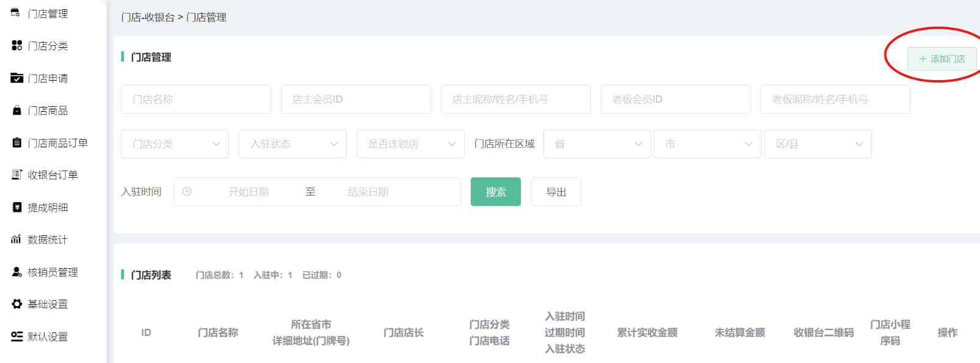The width and height of the screenshot is (980, 363).
Task: Click the 导出 export button
Action: 556,192
